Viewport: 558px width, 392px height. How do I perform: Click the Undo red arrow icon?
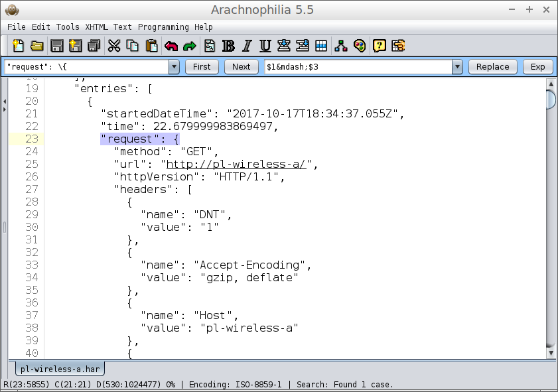171,46
